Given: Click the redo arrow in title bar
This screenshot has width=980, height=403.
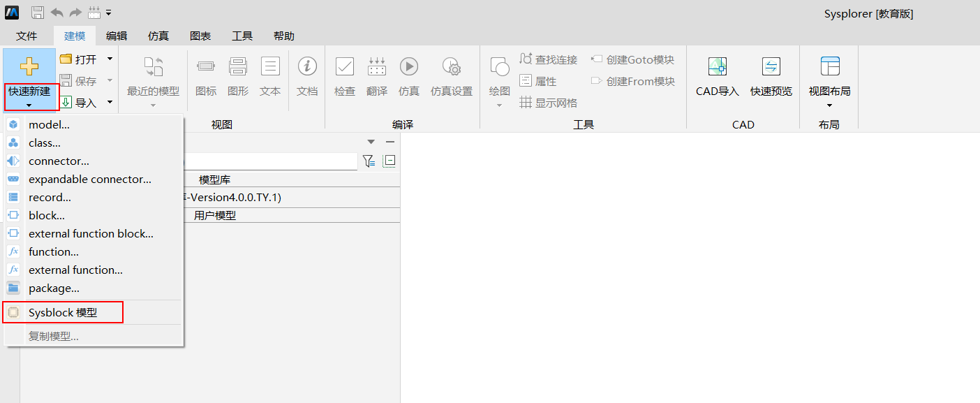Looking at the screenshot, I should coord(75,13).
